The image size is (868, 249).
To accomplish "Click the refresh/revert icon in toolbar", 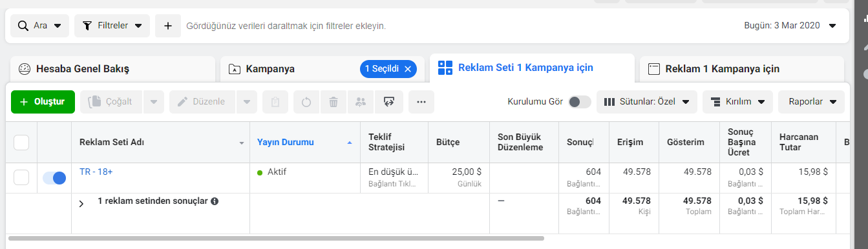I will (306, 102).
